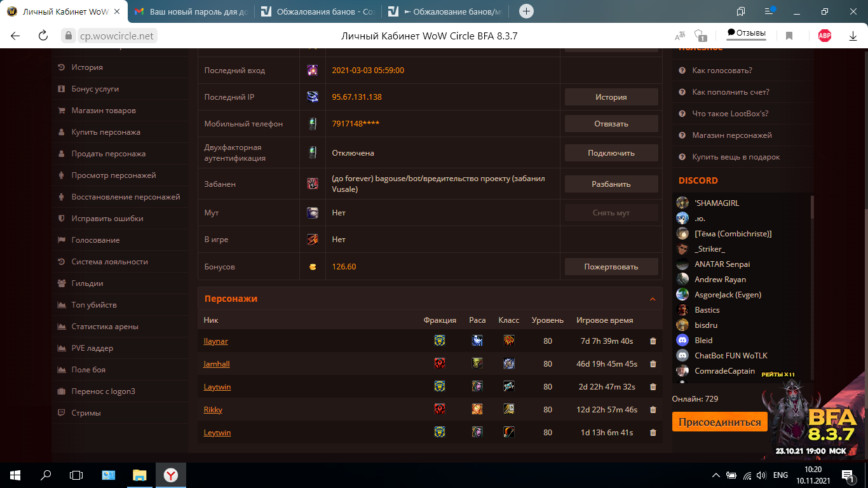
Task: Click the page reload icon
Action: pyautogui.click(x=43, y=36)
